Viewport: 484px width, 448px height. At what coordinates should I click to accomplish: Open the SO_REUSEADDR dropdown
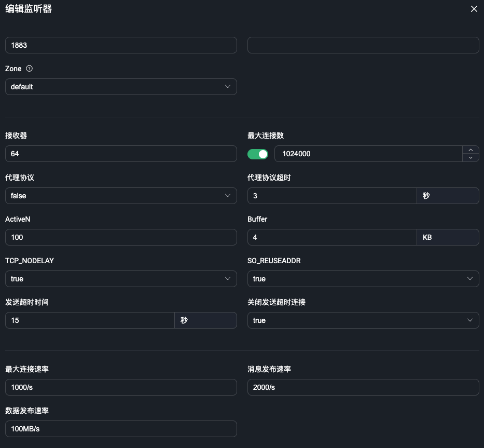[x=363, y=279]
